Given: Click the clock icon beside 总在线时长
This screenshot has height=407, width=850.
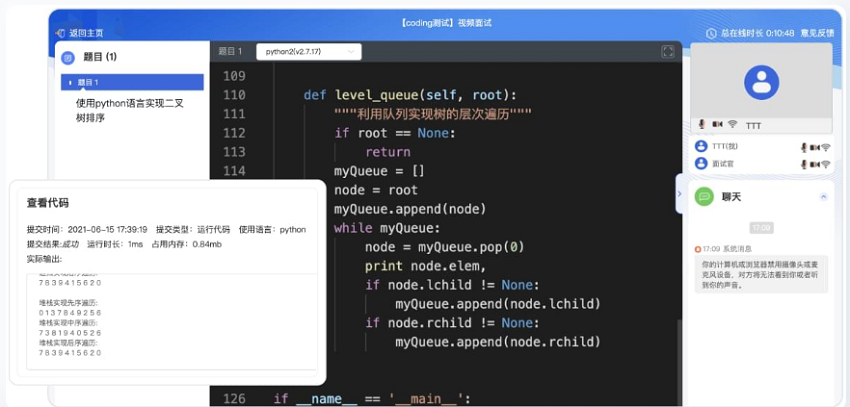Looking at the screenshot, I should (x=711, y=33).
